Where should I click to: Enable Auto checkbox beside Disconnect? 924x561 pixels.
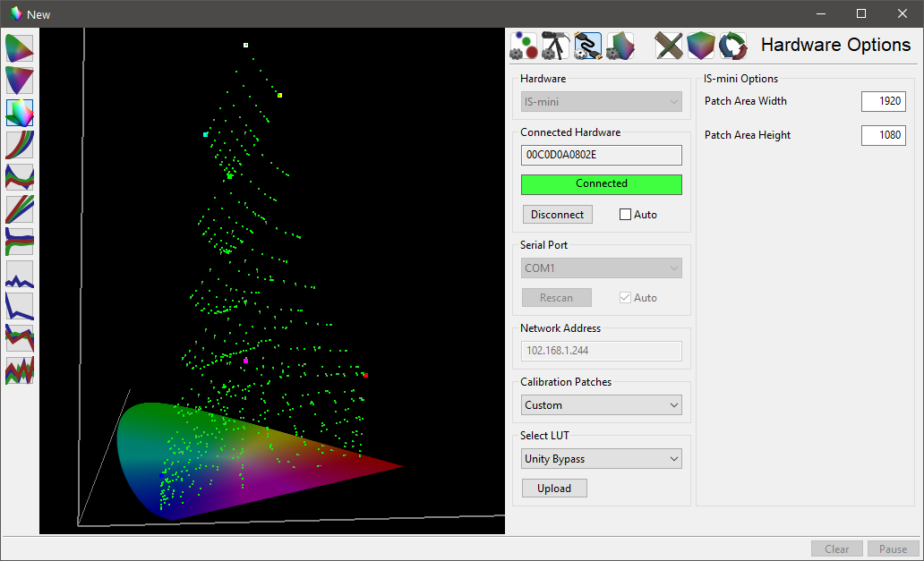pyautogui.click(x=626, y=215)
